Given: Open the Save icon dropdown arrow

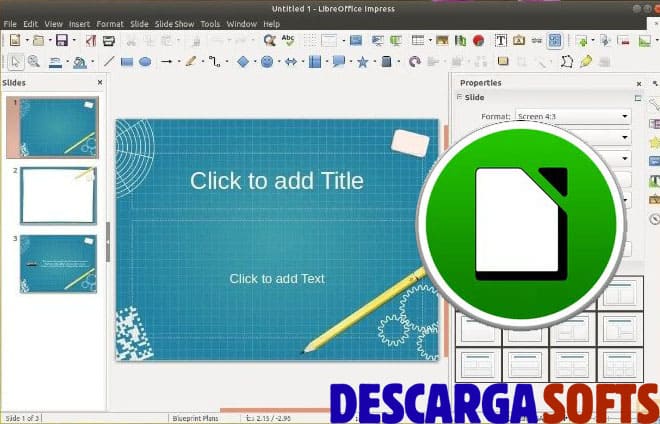Looking at the screenshot, I should tap(74, 40).
